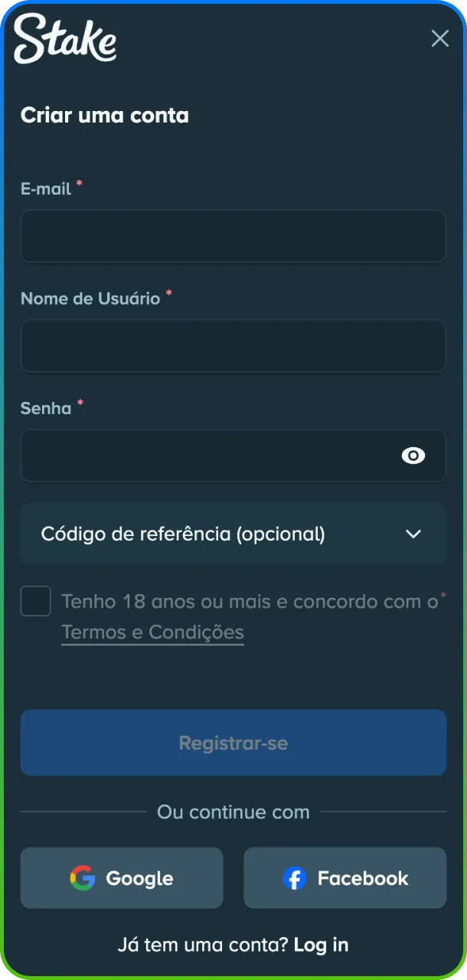Click the chevron on the referral code field
Viewport: 467px width, 980px height.
click(x=413, y=534)
